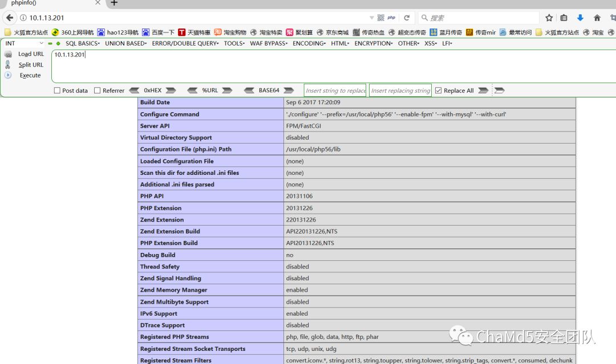This screenshot has height=364, width=616.
Task: Focus the browser address bar
Action: [196, 18]
